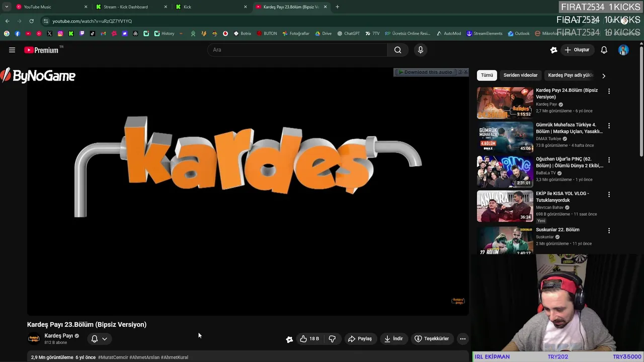Open the StreamElements bookmark

pyautogui.click(x=484, y=34)
